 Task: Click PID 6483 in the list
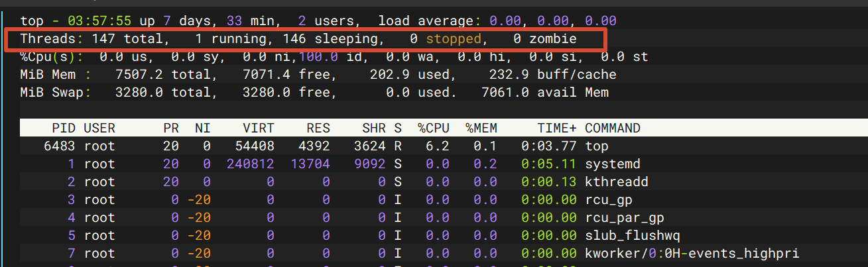[60, 146]
